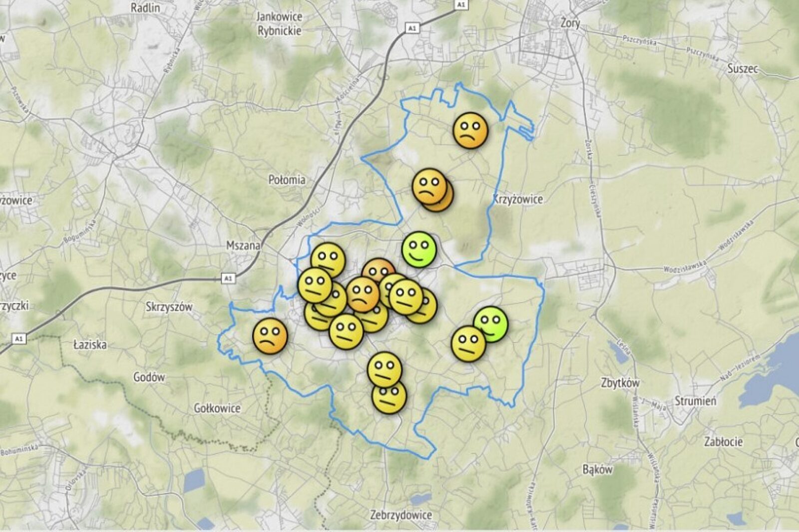
Task: Select the Zebrzydowice town label
Action: pyautogui.click(x=401, y=515)
